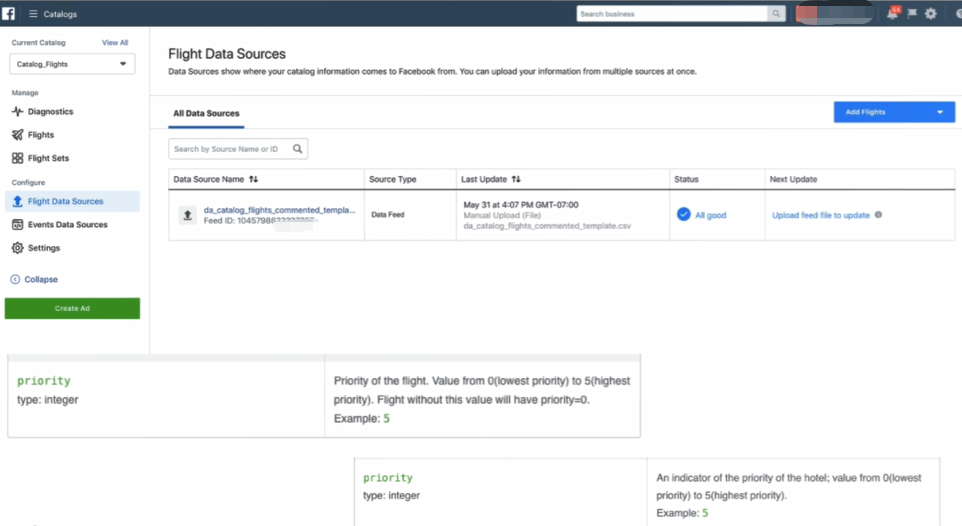962x526 pixels.
Task: Open Settings in the Configure section
Action: point(44,248)
